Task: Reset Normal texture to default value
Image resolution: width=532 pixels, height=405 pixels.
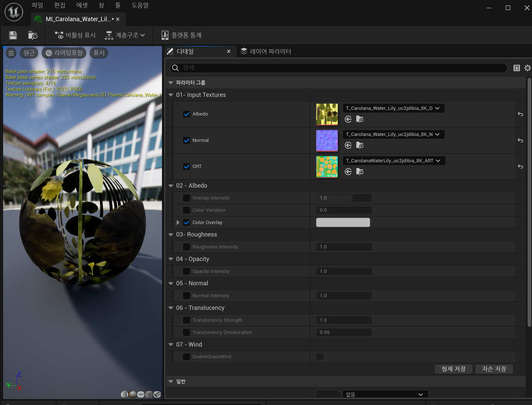Action: click(520, 140)
